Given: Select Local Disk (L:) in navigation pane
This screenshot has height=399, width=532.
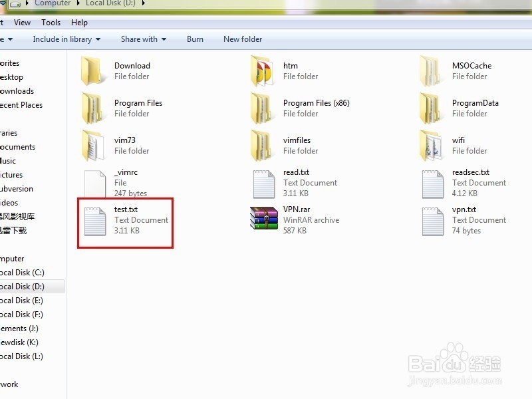Looking at the screenshot, I should [21, 356].
